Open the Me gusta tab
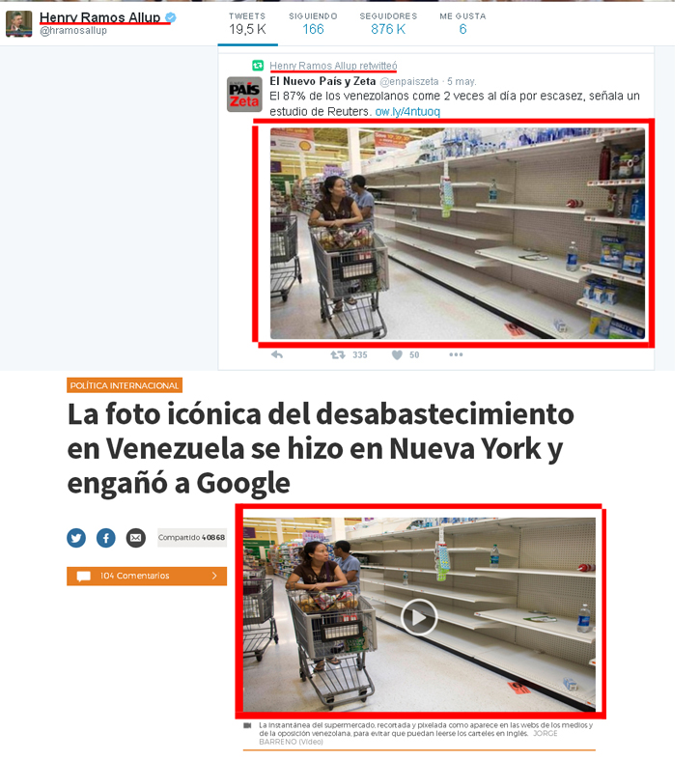 click(462, 24)
